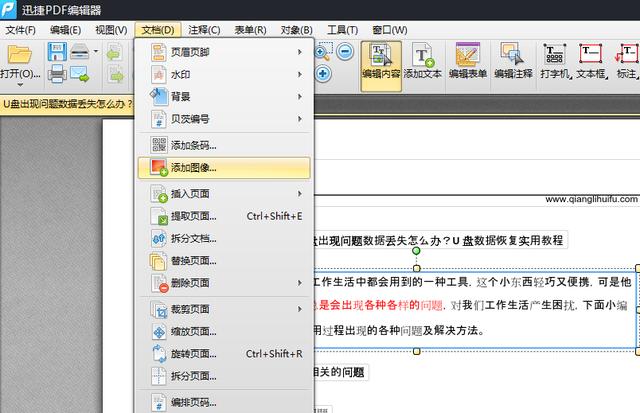Close the open 文档(D) menu
The height and width of the screenshot is (413, 640).
click(x=158, y=30)
